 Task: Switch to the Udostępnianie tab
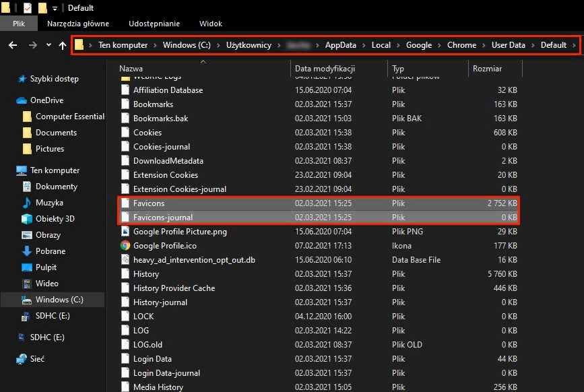click(x=154, y=24)
